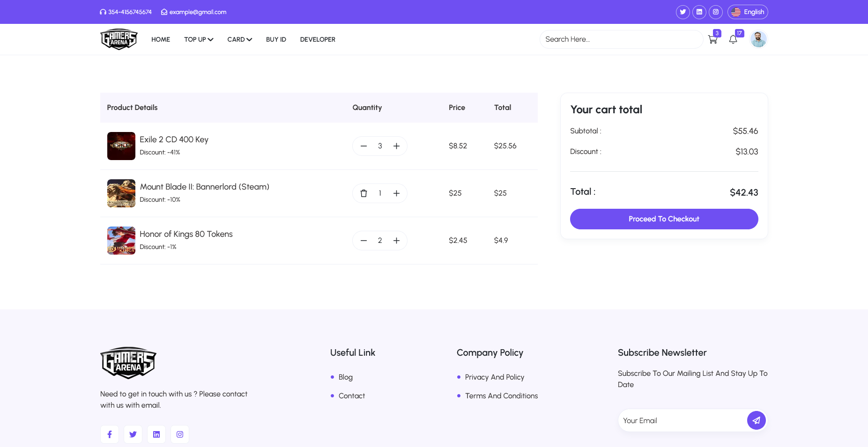
Task: Submit newsletter with paper plane button
Action: 757,420
